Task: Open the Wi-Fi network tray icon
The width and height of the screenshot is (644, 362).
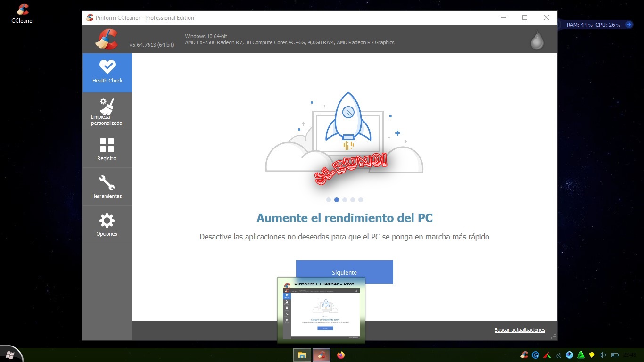Action: (x=558, y=355)
